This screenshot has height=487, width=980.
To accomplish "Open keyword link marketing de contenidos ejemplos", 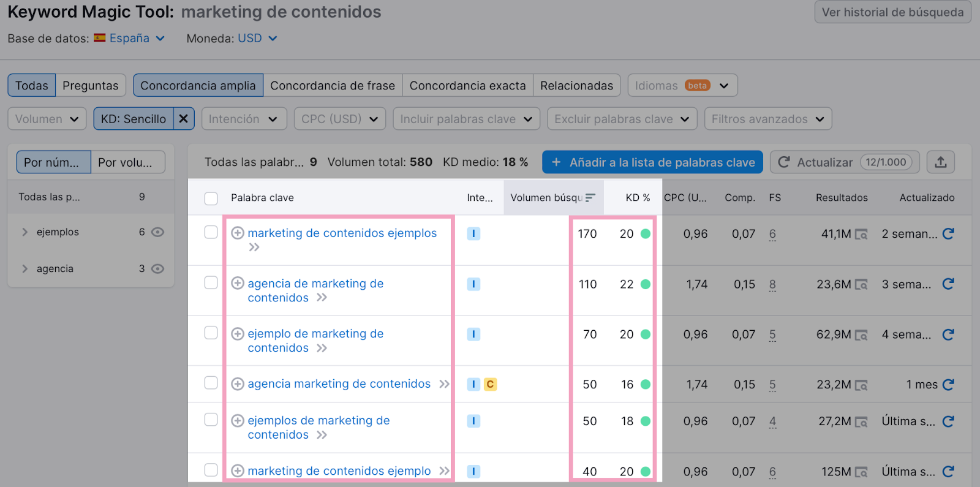I will pos(342,233).
